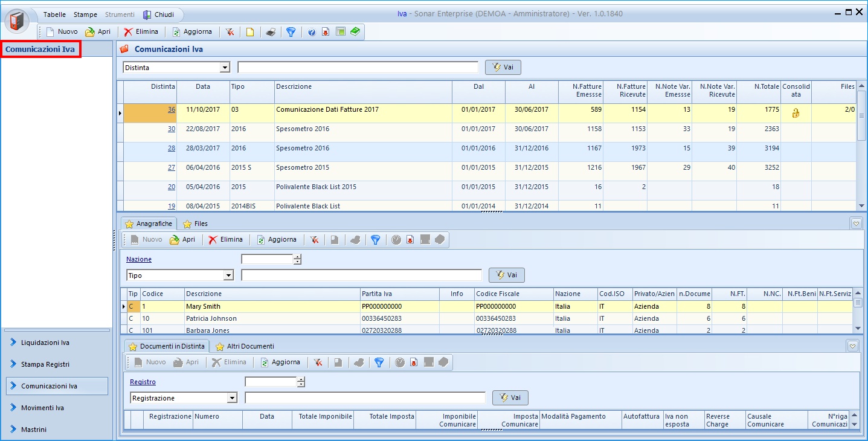This screenshot has width=868, height=441.
Task: Click the Nazione spinner up arrow
Action: point(297,257)
